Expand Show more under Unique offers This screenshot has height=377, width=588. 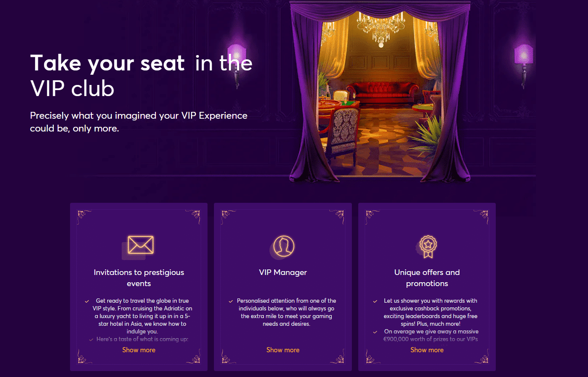click(427, 350)
